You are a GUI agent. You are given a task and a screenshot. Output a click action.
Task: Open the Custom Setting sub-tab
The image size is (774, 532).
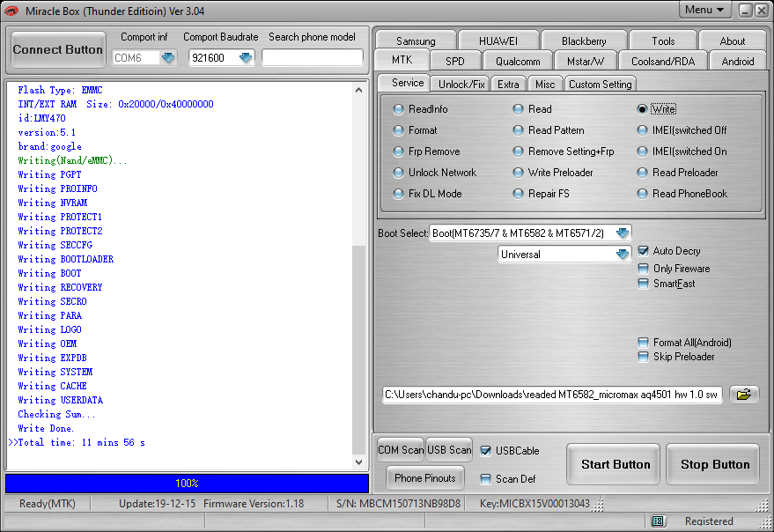pyautogui.click(x=601, y=84)
